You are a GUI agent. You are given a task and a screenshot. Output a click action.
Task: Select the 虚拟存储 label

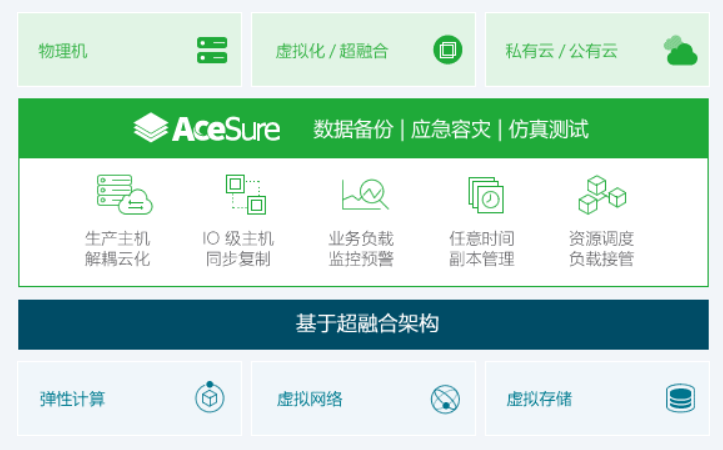[x=539, y=399]
